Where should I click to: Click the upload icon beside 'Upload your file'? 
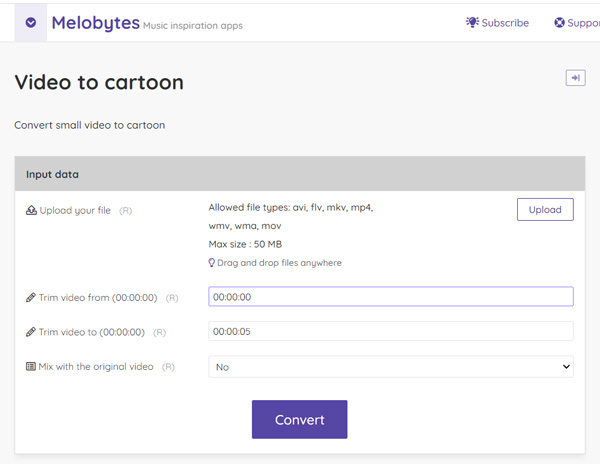(31, 211)
